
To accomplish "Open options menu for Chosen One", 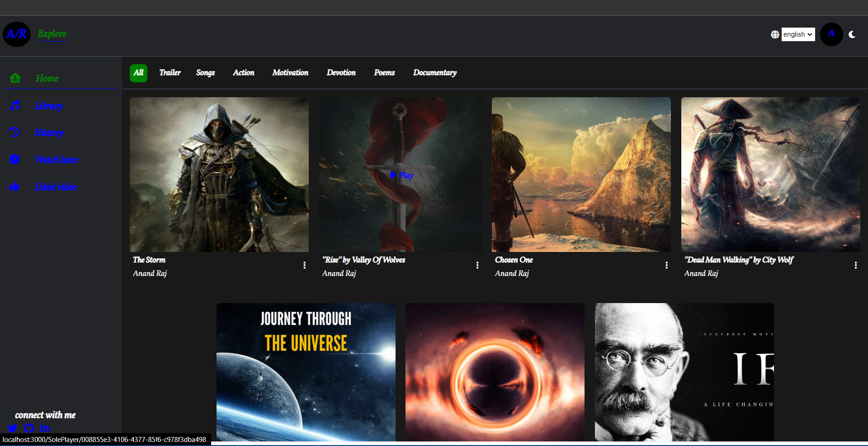I will pos(666,265).
